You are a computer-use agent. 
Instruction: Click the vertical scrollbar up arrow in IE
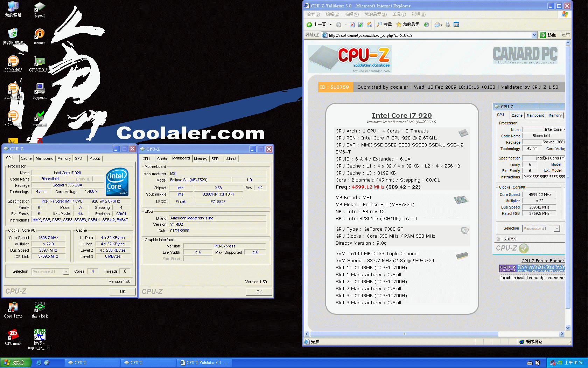coord(568,42)
